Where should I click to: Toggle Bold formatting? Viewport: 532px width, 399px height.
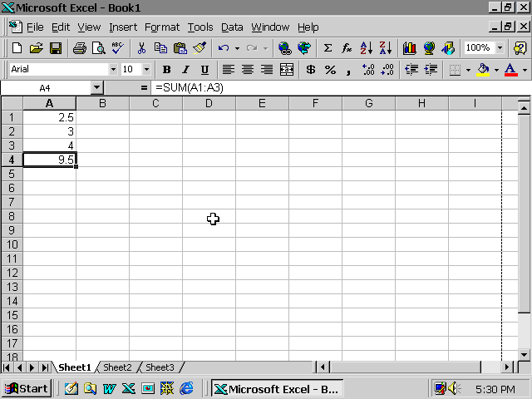point(166,70)
